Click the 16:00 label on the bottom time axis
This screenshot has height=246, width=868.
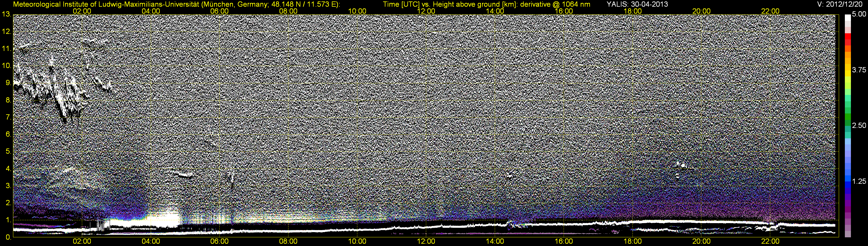tap(564, 242)
